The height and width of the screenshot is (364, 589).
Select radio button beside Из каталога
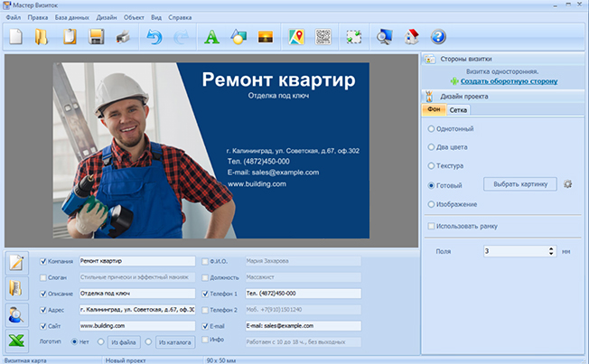click(x=149, y=341)
